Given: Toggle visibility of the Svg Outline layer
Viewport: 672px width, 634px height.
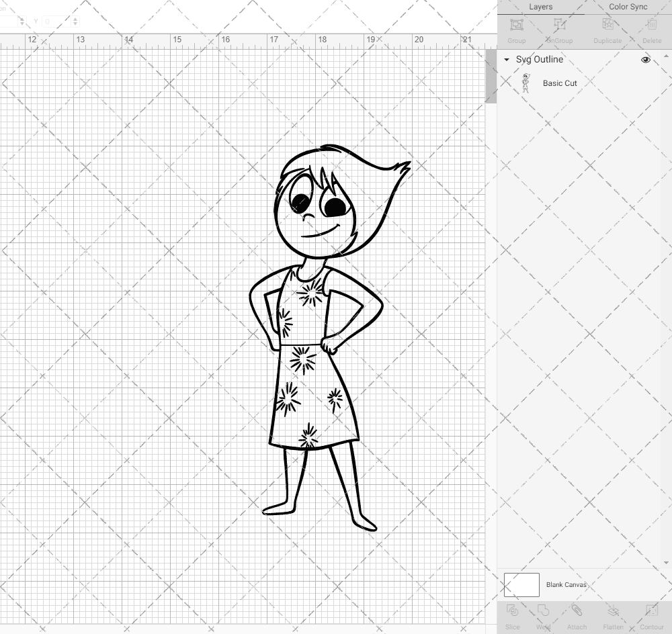Looking at the screenshot, I should (645, 60).
